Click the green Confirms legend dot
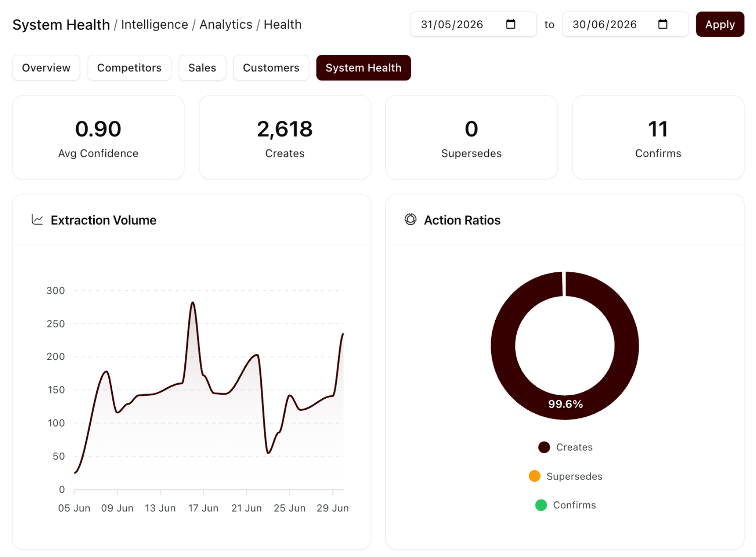756x557 pixels. pos(541,505)
